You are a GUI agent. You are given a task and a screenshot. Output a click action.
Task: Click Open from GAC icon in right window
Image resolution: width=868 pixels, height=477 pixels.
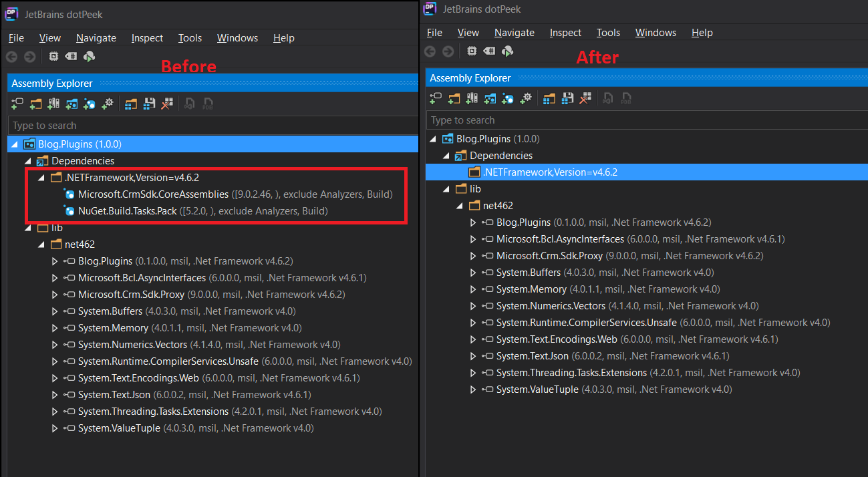[472, 98]
